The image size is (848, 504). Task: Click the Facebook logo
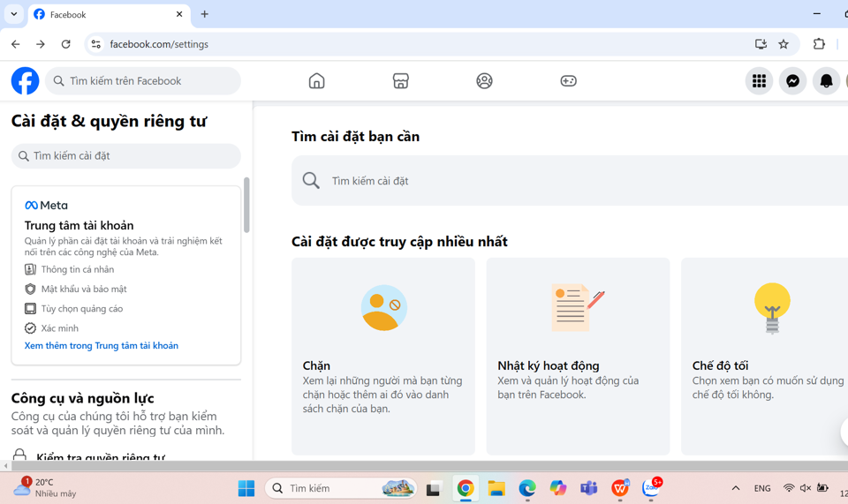coord(25,80)
